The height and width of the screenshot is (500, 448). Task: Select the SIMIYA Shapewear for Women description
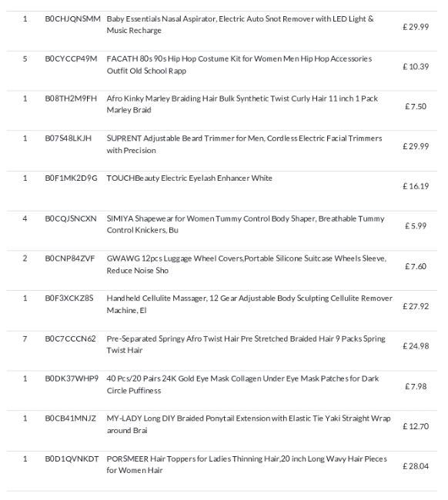click(246, 224)
